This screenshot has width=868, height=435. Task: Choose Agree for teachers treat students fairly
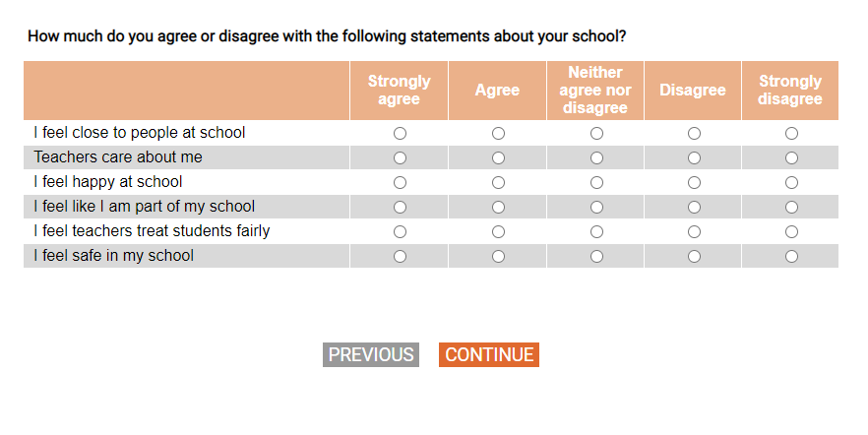(x=498, y=232)
